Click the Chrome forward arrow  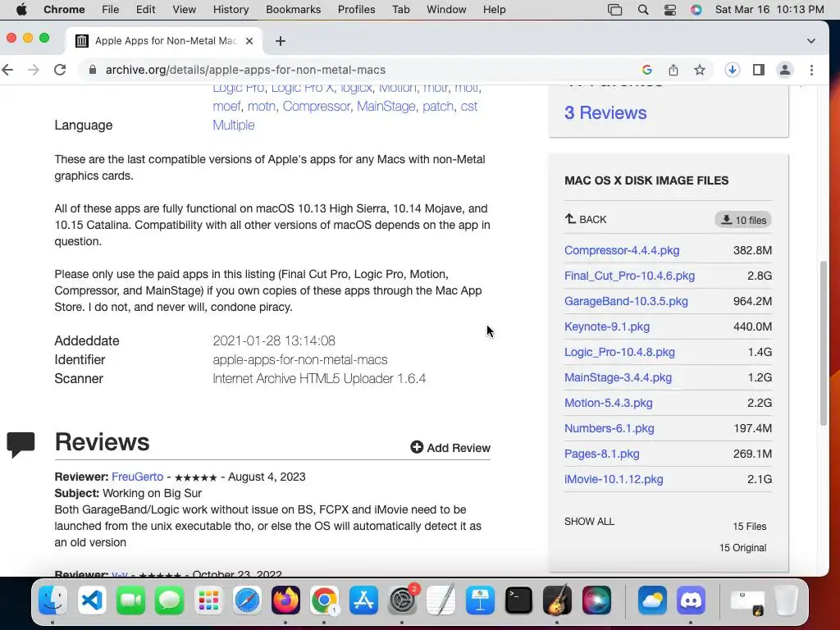coord(33,70)
